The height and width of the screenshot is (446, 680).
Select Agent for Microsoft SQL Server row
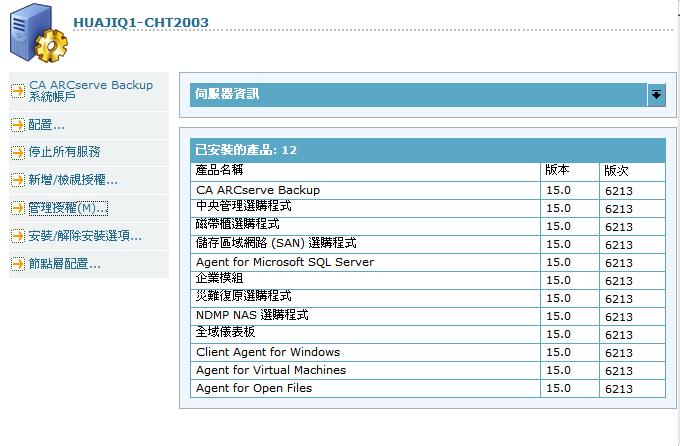pyautogui.click(x=428, y=262)
